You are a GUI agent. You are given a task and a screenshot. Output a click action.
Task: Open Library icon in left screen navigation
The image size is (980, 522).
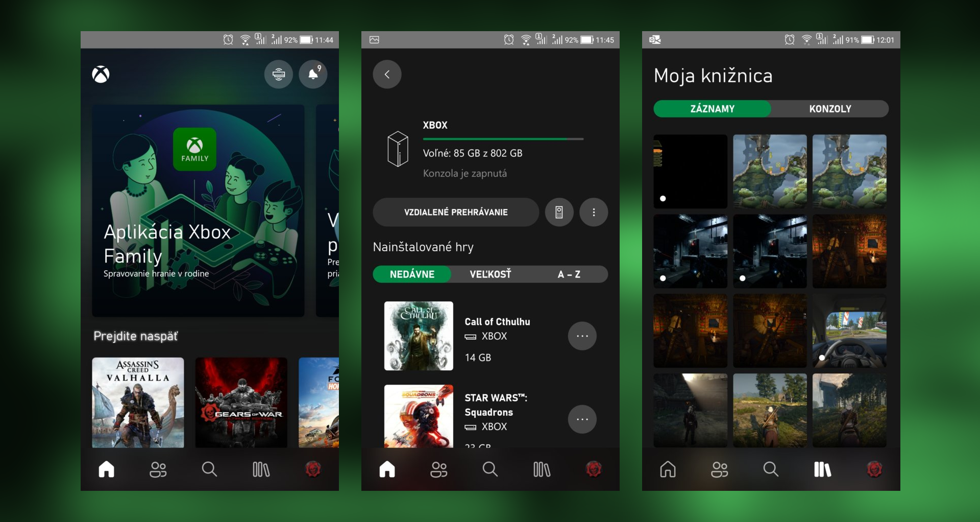pos(261,469)
